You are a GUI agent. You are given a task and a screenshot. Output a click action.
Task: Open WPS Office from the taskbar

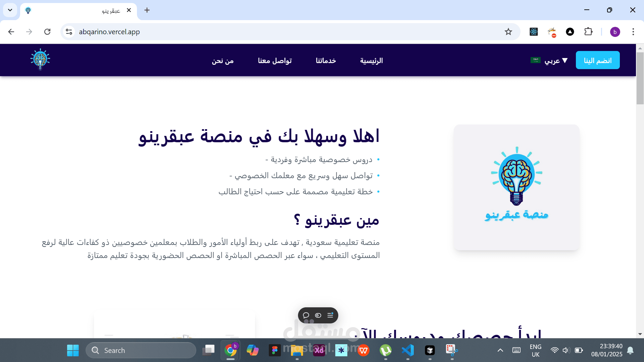click(x=363, y=350)
